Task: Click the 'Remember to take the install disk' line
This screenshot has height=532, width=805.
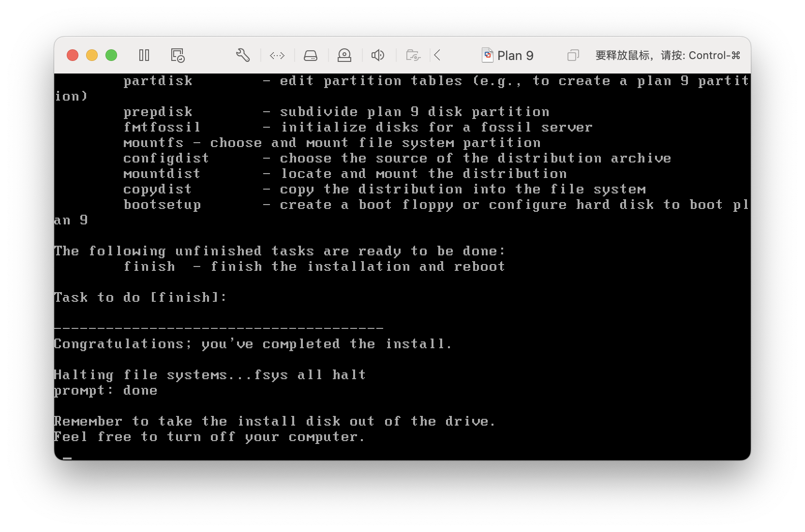Action: (275, 421)
